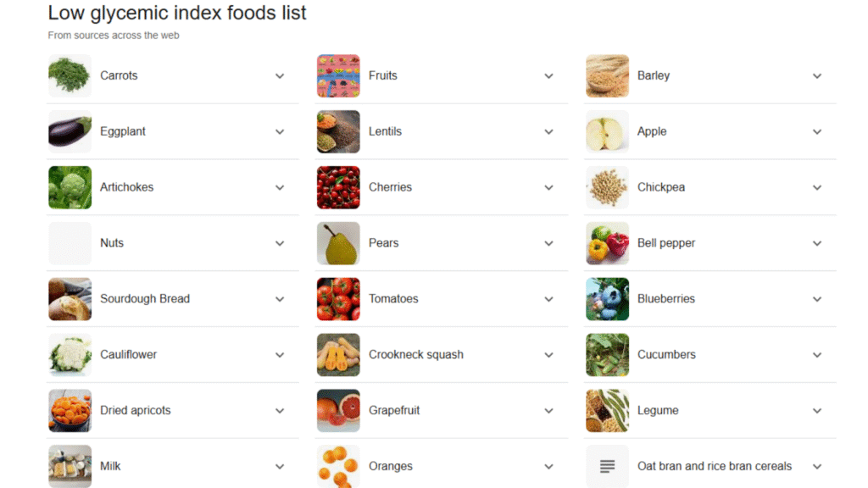Click the blank Nuts image placeholder

(x=70, y=243)
